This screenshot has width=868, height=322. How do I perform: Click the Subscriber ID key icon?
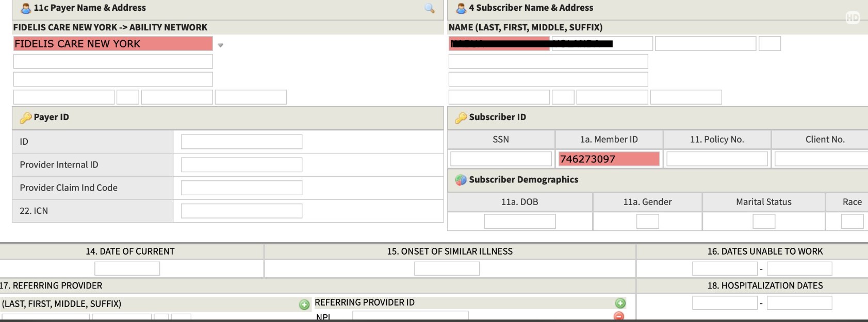461,118
